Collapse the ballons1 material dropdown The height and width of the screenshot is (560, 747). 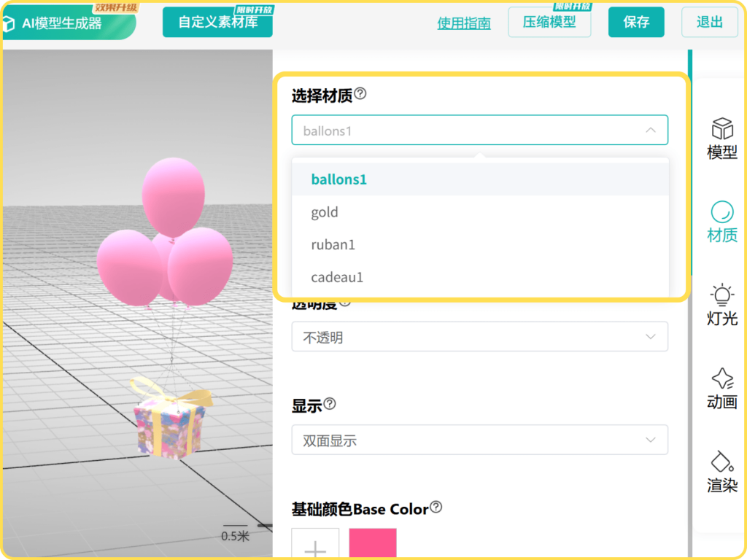tap(480, 130)
